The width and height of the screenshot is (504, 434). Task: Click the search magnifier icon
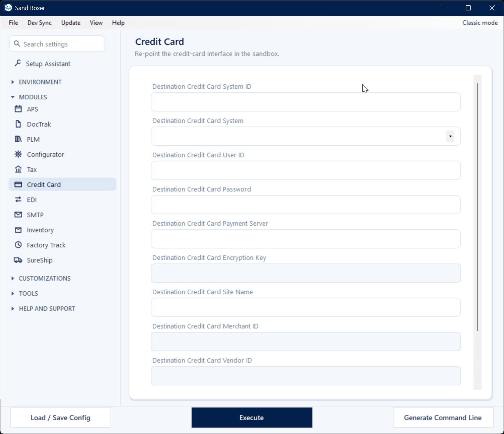point(17,44)
